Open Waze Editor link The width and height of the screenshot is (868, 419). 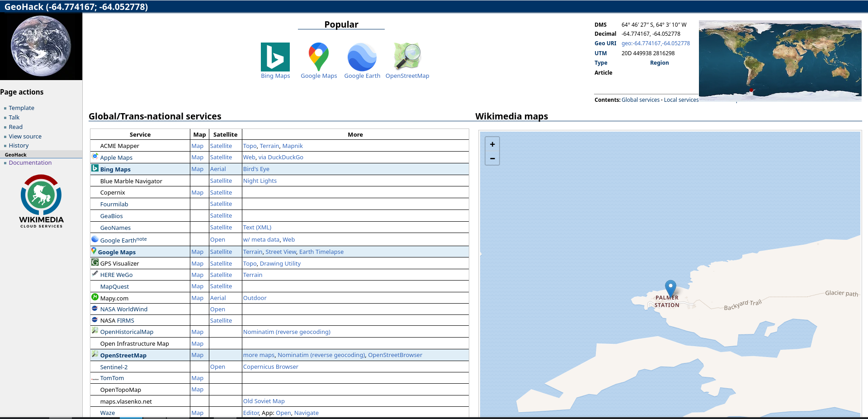pos(251,413)
